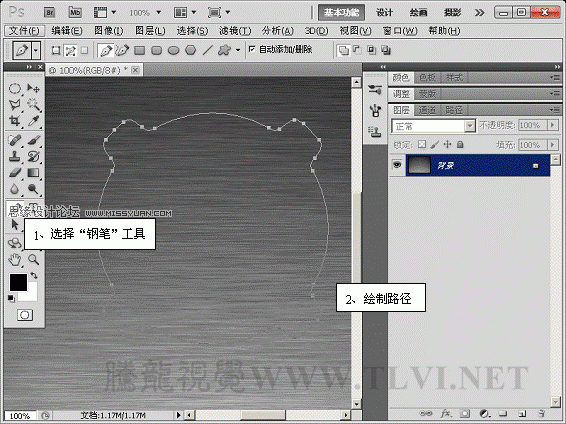Toggle lock position icon
The image size is (566, 424).
(x=447, y=145)
